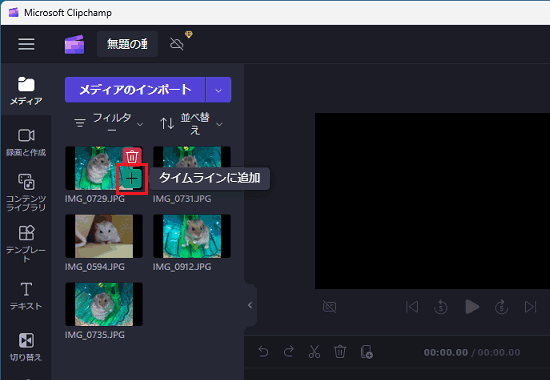The image size is (550, 380).
Task: Redo the last action
Action: (289, 352)
